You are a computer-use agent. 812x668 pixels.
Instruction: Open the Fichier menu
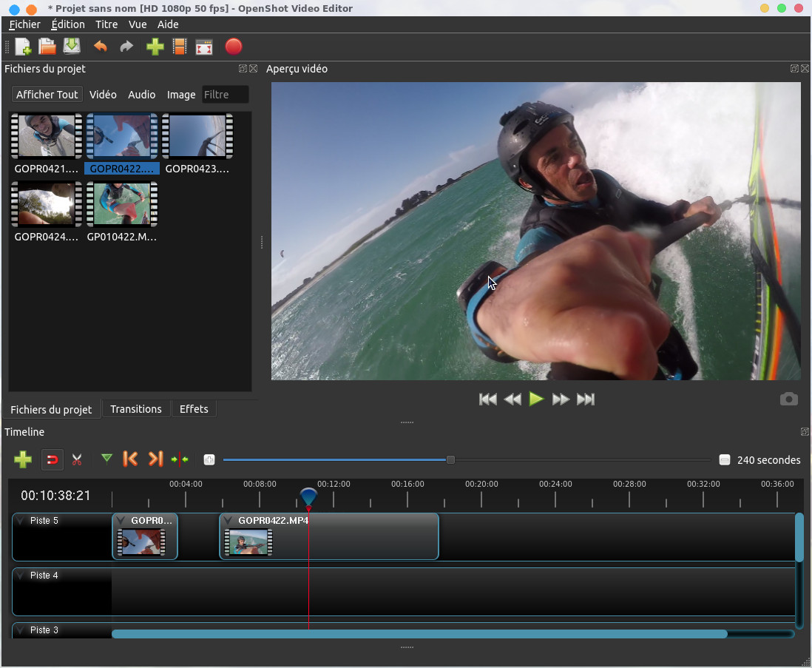(x=24, y=24)
